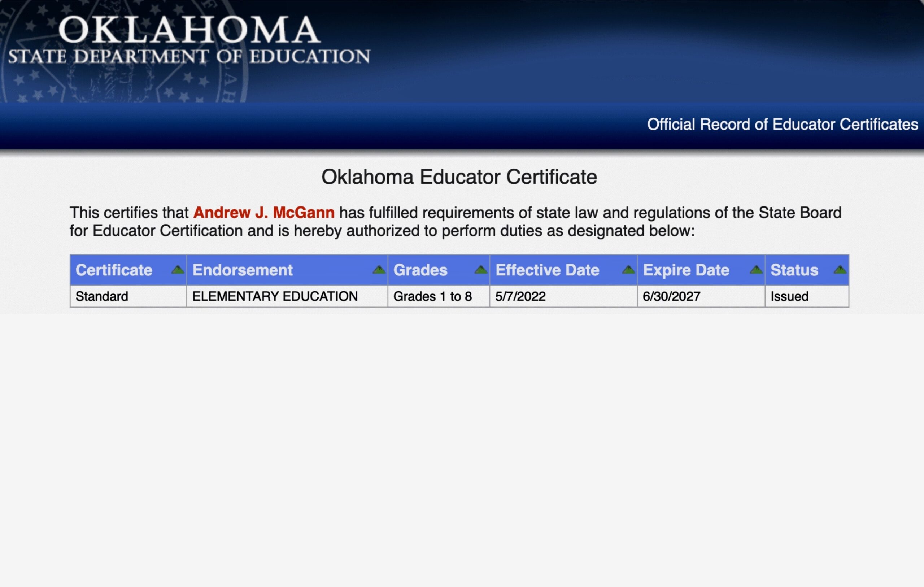924x587 pixels.
Task: Click the name Andrew J. McGann
Action: (263, 213)
